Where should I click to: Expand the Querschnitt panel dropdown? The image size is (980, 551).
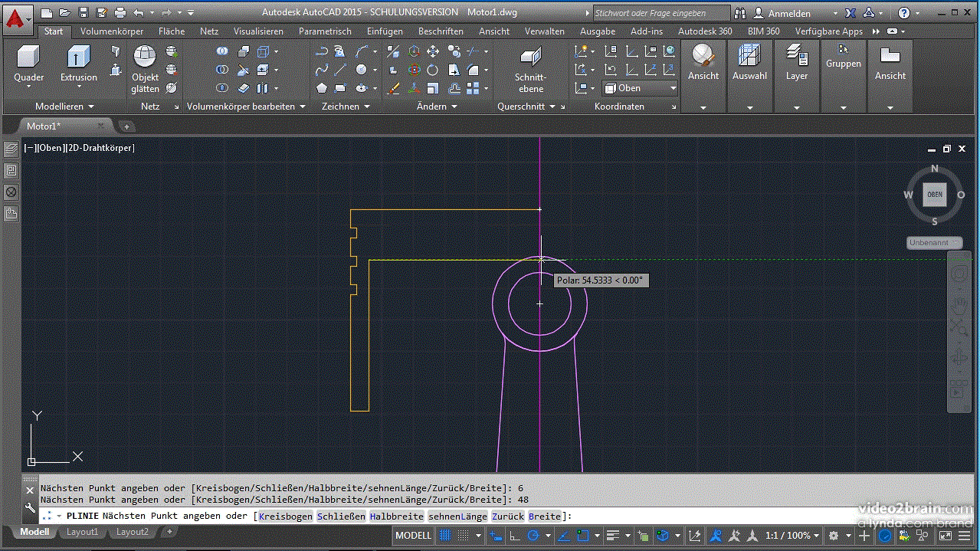click(527, 107)
